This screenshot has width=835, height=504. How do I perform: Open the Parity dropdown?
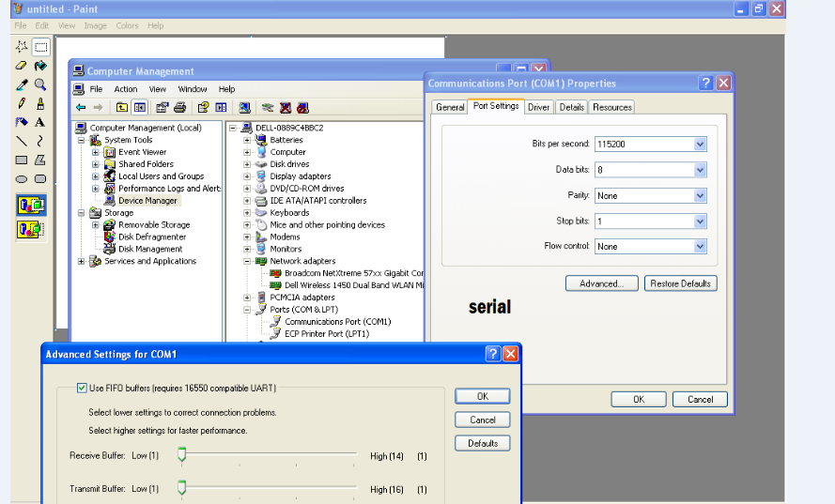(700, 196)
